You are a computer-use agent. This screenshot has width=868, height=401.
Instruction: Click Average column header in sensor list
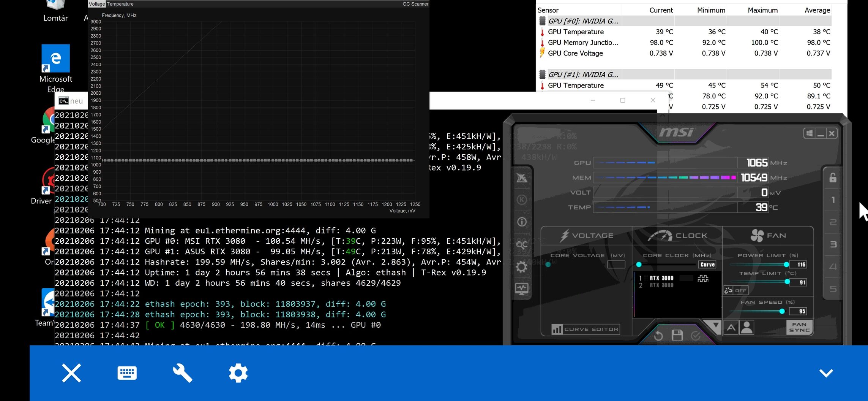pyautogui.click(x=817, y=10)
